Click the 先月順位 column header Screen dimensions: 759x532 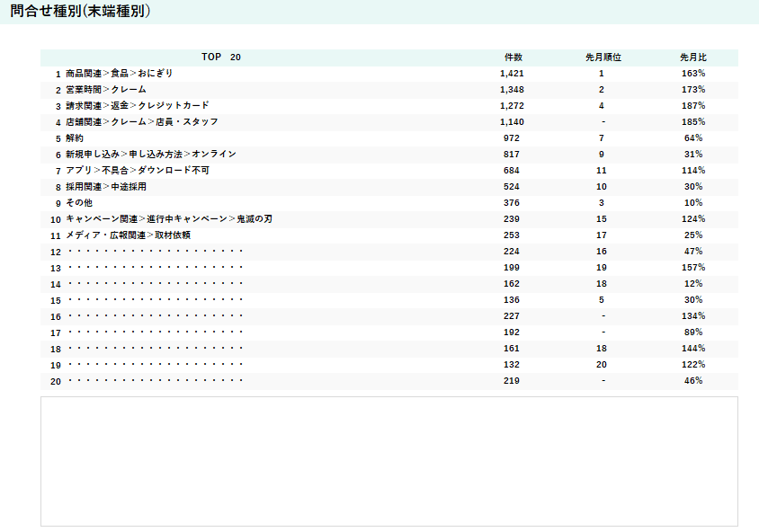coord(603,57)
